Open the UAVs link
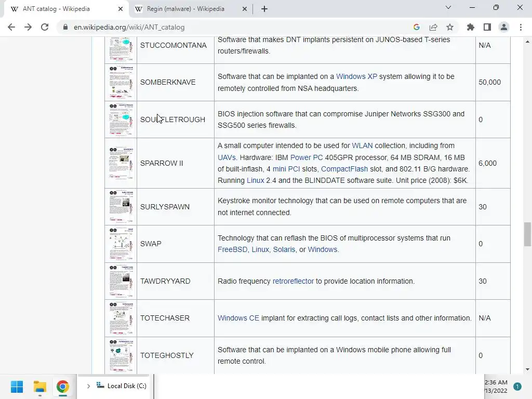 (x=227, y=157)
